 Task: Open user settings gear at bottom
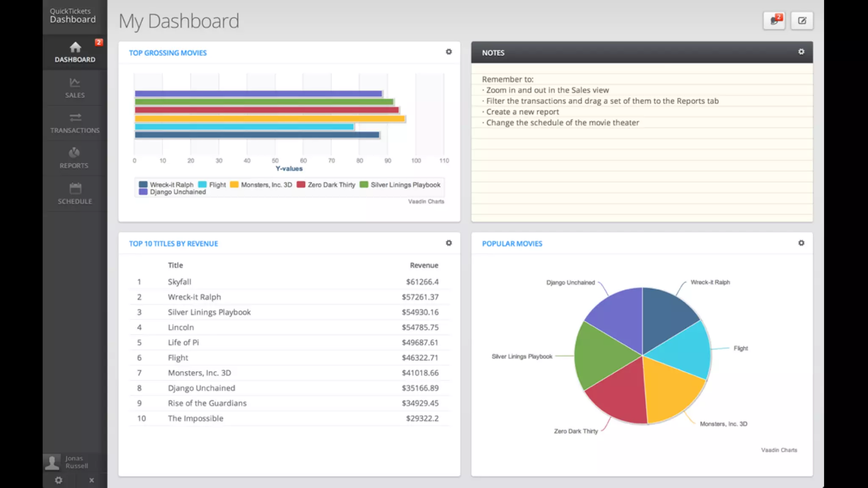[x=58, y=480]
